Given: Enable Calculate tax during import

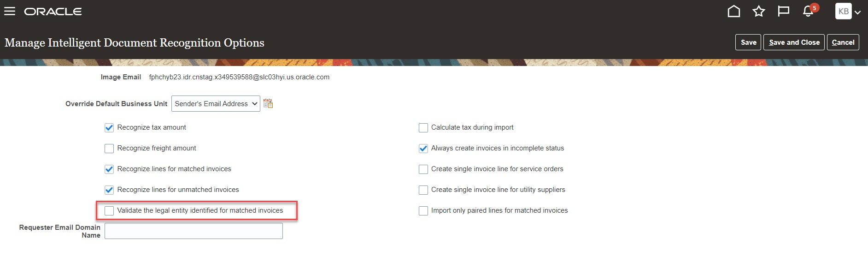Looking at the screenshot, I should [x=423, y=128].
